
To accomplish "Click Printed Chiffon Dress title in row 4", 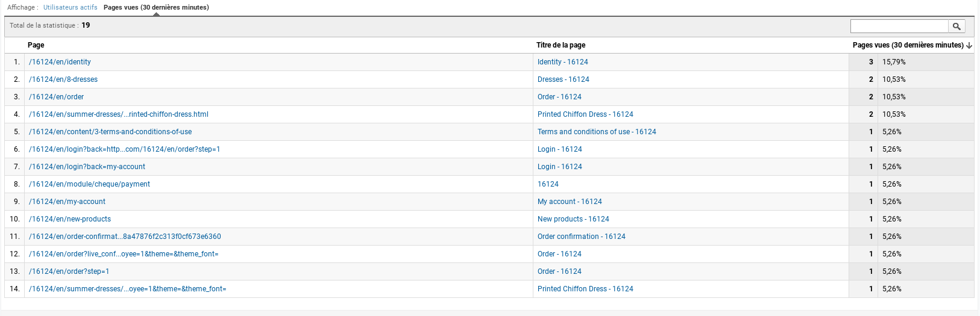I will 585,114.
